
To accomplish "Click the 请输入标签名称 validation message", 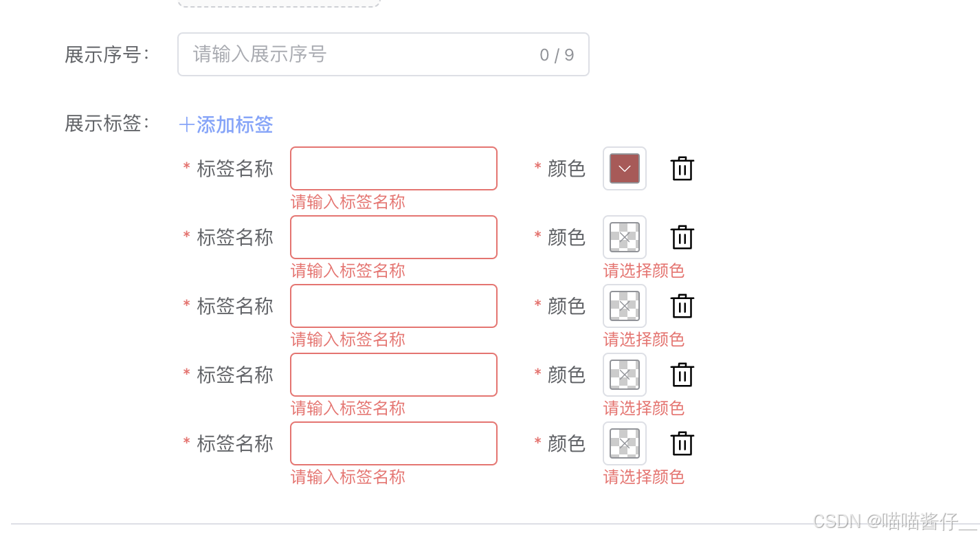I will tap(348, 201).
